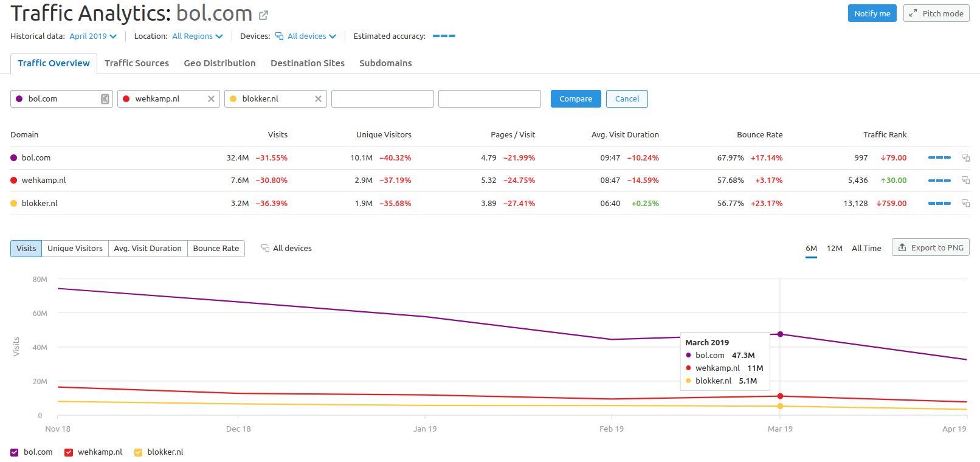The height and width of the screenshot is (462, 980).
Task: Select the Bounce Rate chart metric
Action: click(216, 249)
